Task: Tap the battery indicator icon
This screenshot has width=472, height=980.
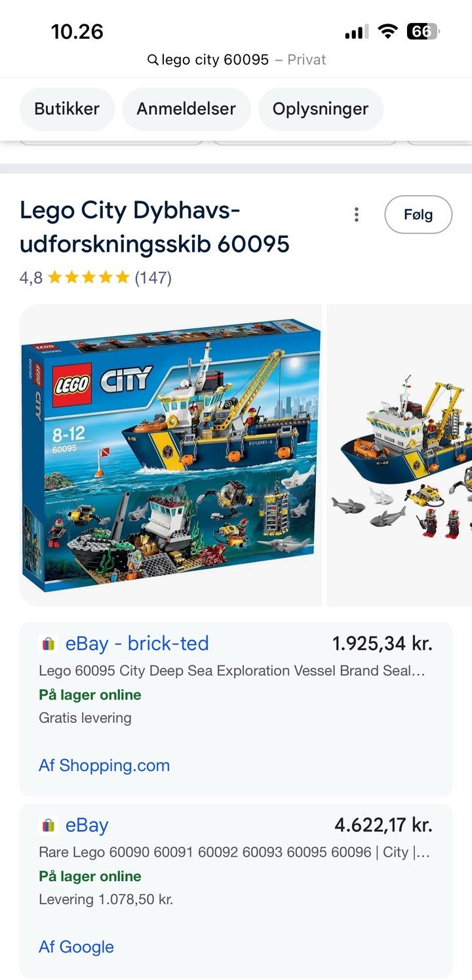Action: pos(423,31)
